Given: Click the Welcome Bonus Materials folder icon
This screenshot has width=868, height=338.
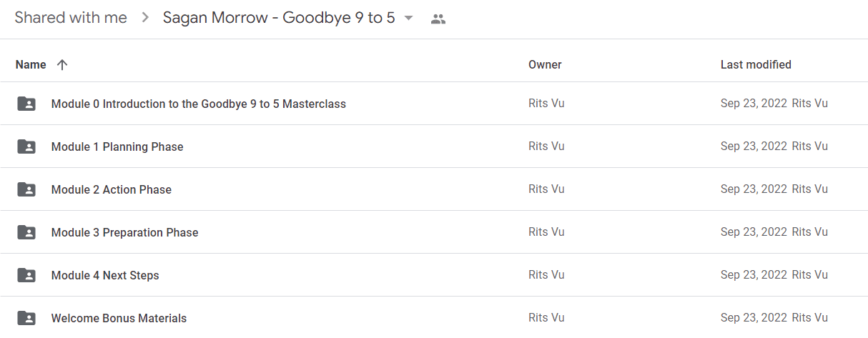Looking at the screenshot, I should tap(26, 318).
